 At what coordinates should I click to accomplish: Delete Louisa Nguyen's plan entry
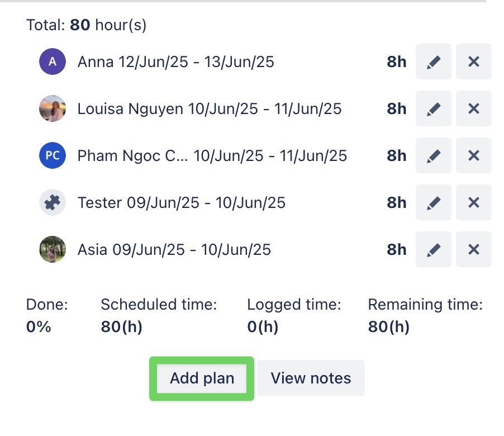[474, 108]
